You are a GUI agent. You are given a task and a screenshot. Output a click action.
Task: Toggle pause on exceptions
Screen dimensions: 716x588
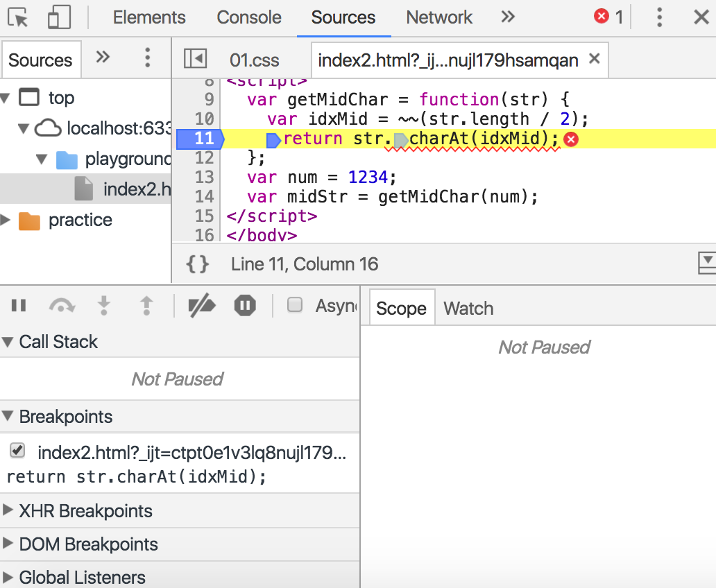click(245, 305)
